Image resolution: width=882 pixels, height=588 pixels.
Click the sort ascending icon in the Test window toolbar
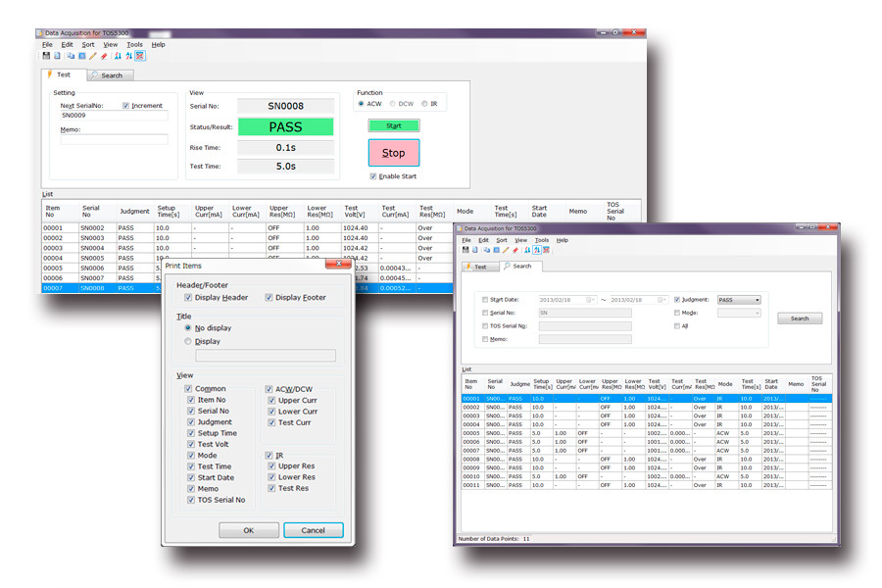pyautogui.click(x=117, y=56)
